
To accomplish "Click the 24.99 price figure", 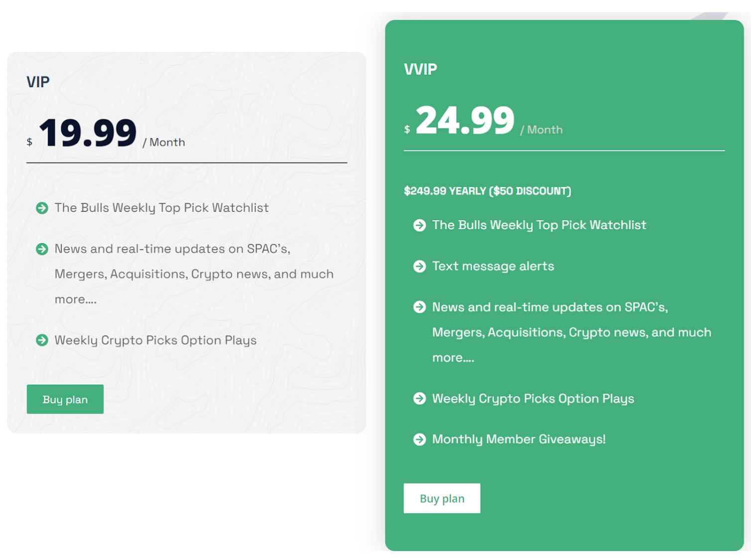I will pos(465,120).
